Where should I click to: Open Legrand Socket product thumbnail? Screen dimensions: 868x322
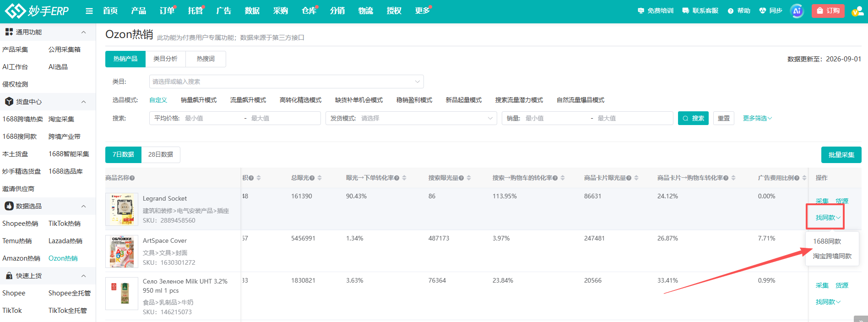(122, 209)
